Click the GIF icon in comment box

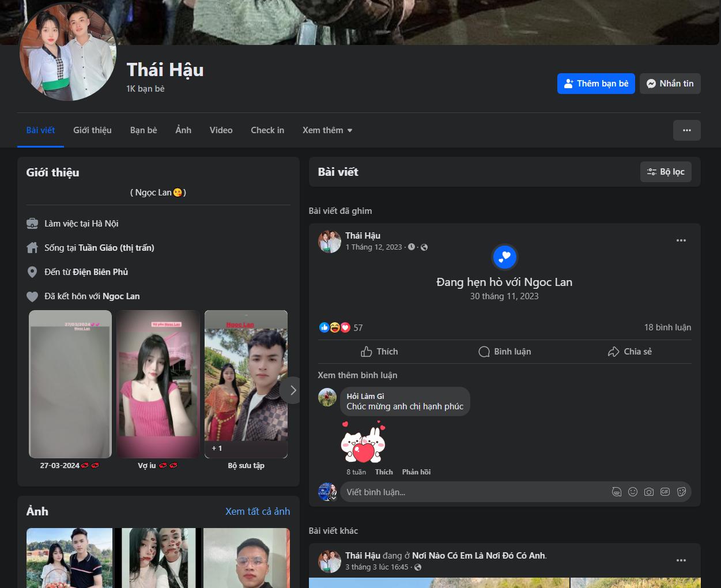coord(665,492)
